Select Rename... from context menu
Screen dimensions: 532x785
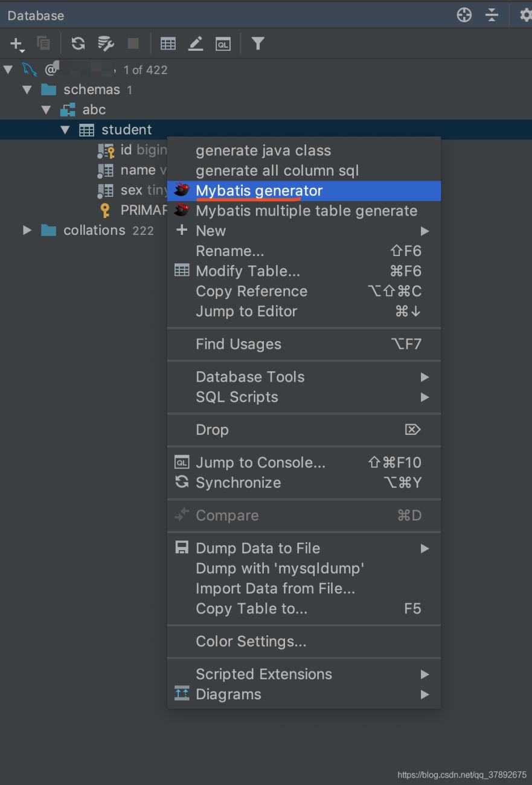[x=304, y=251]
